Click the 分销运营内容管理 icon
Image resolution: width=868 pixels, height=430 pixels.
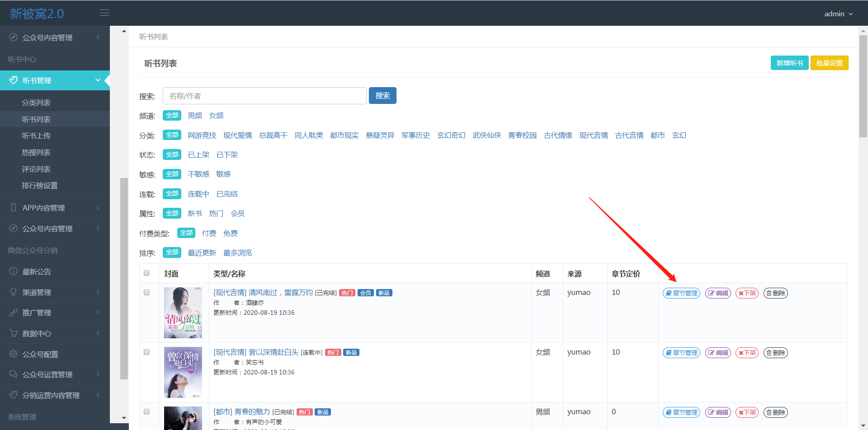[x=14, y=395]
